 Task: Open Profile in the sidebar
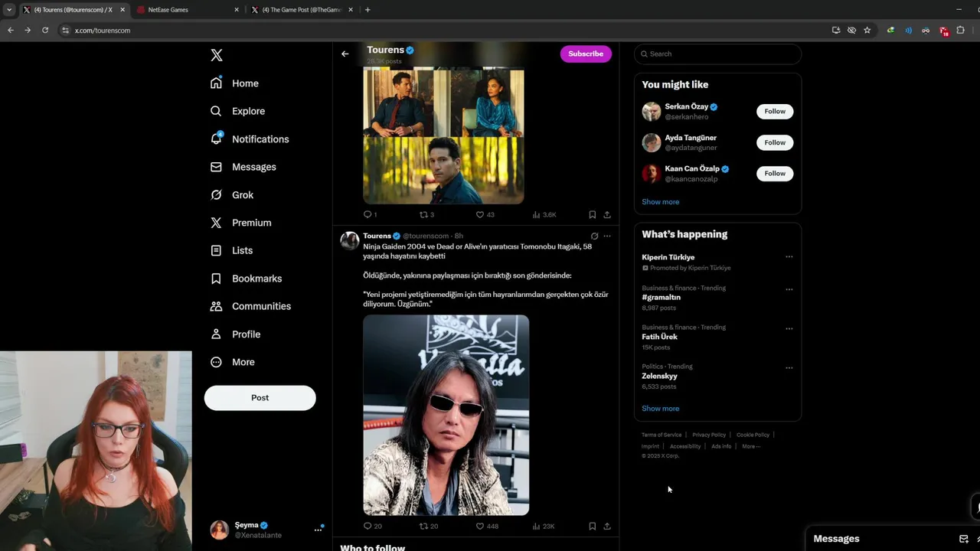pyautogui.click(x=236, y=334)
